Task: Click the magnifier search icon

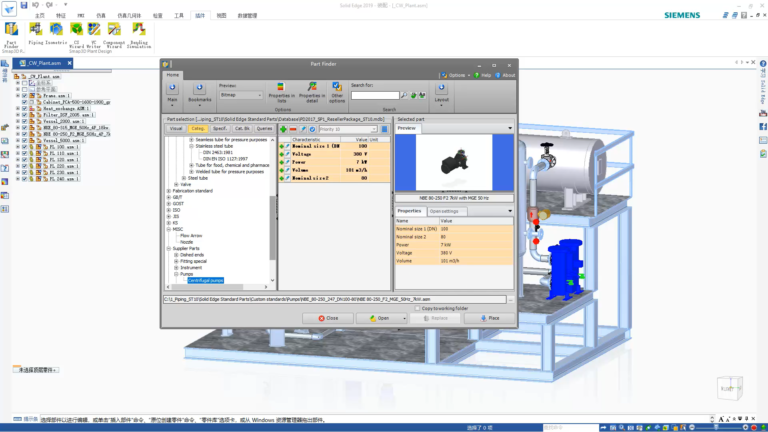Action: (x=404, y=96)
